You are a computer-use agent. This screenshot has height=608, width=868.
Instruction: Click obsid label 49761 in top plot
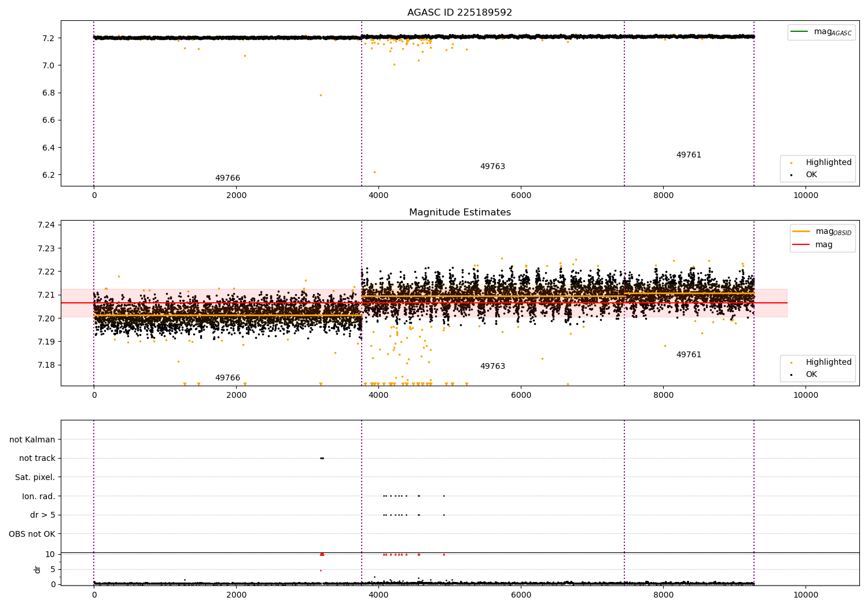[689, 155]
